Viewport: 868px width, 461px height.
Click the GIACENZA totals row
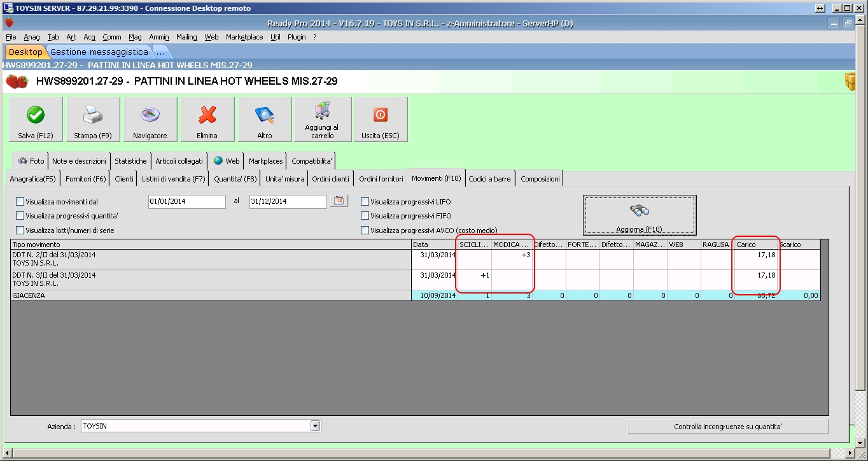point(415,295)
